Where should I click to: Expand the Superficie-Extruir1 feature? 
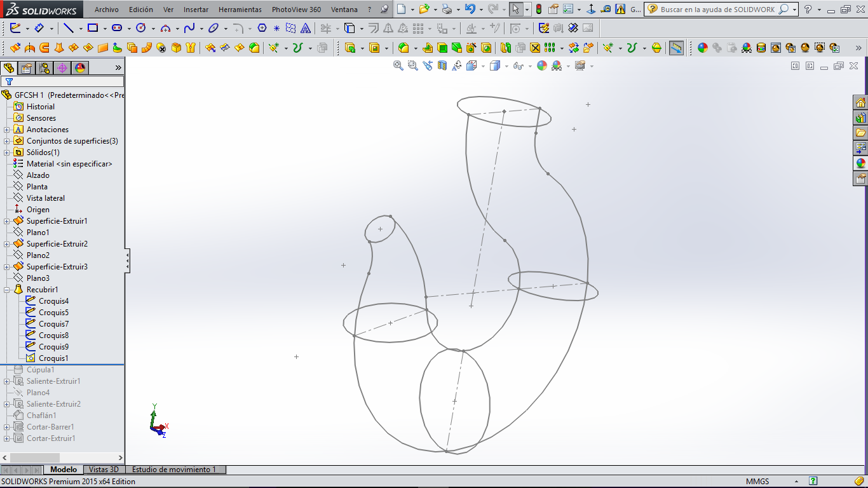(7, 221)
